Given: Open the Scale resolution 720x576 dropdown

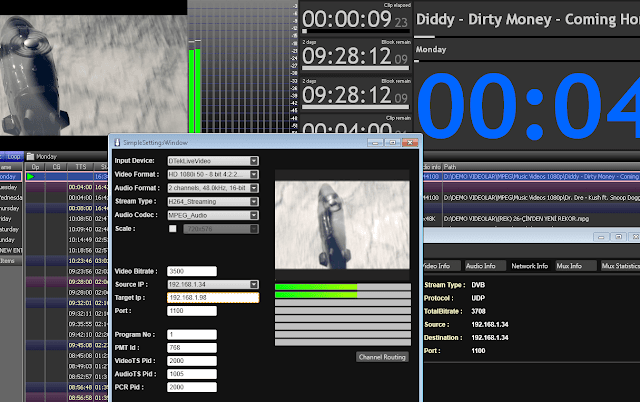Looking at the screenshot, I should (x=220, y=229).
